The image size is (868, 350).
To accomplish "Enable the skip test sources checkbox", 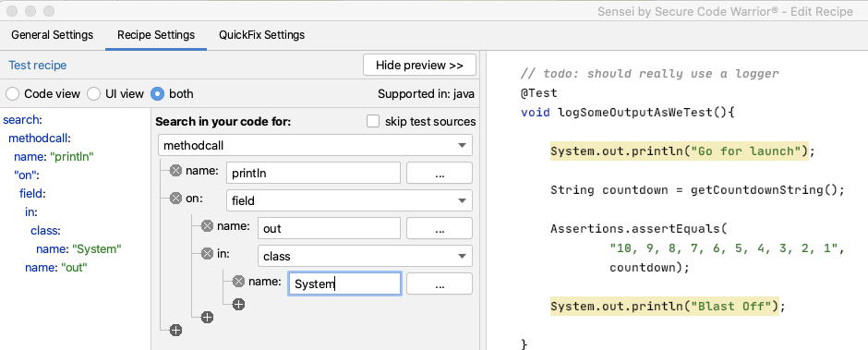I will pos(373,121).
